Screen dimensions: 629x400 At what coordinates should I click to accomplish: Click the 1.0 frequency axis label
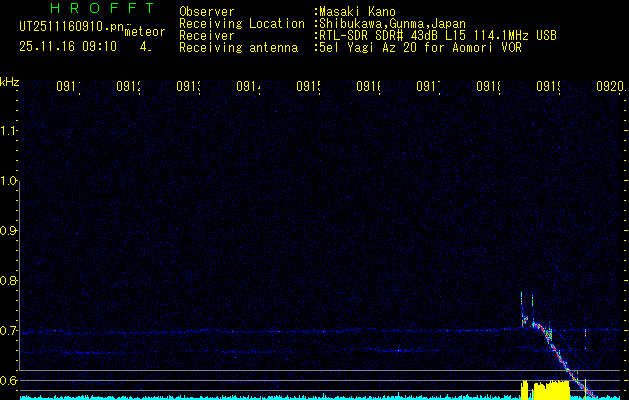tap(9, 181)
